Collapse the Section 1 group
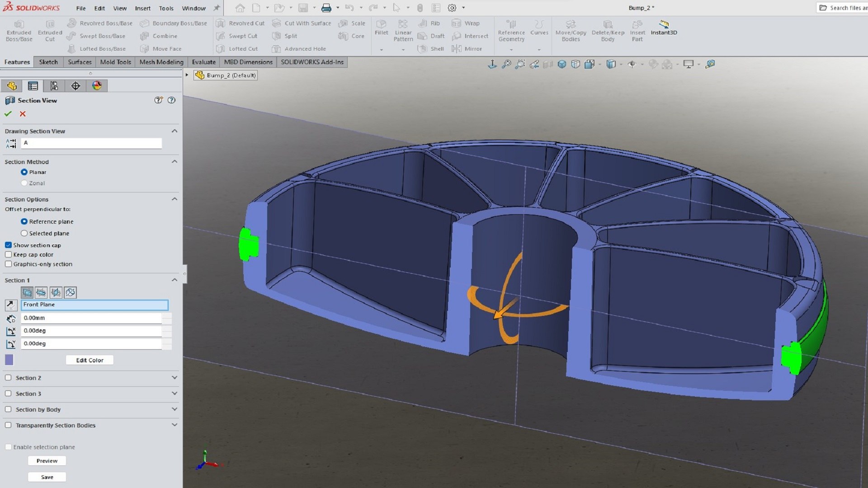This screenshot has width=868, height=488. pyautogui.click(x=175, y=280)
